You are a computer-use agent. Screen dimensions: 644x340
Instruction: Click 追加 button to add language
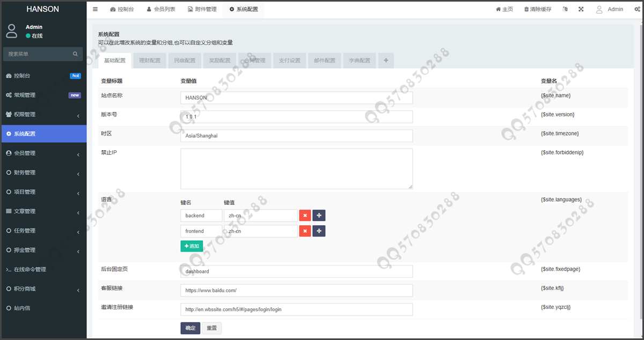[x=192, y=246]
